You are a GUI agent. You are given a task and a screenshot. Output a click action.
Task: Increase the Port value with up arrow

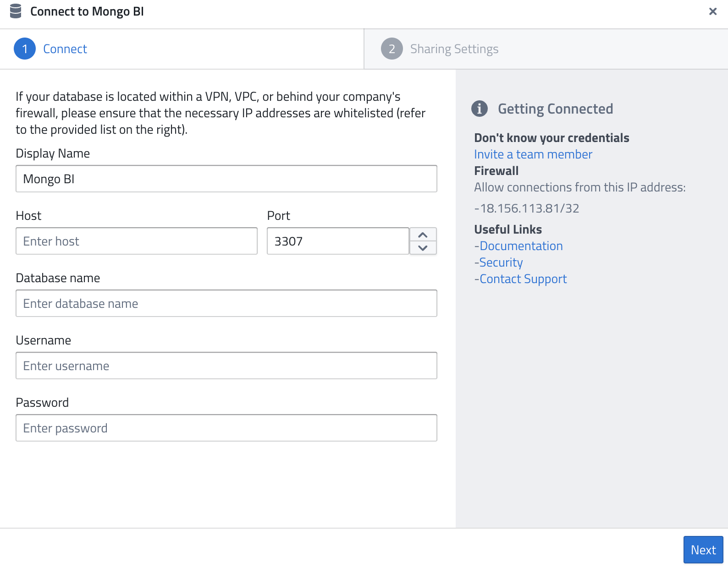point(423,235)
